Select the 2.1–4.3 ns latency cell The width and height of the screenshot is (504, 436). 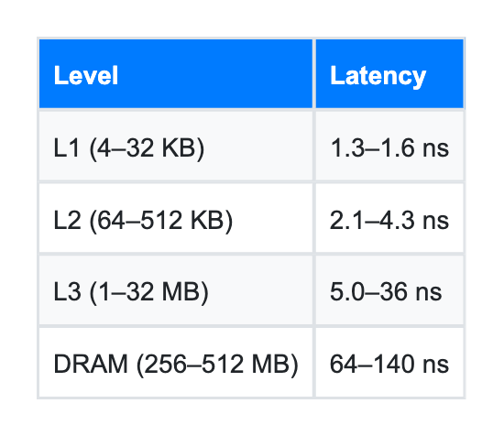coord(389,218)
